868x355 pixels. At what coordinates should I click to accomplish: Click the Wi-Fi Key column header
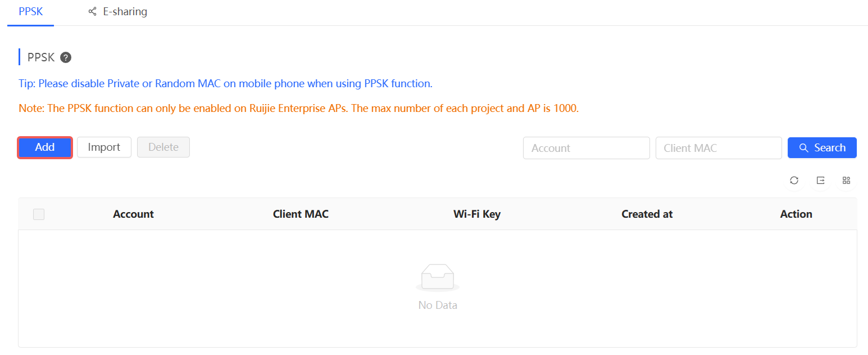pyautogui.click(x=476, y=214)
